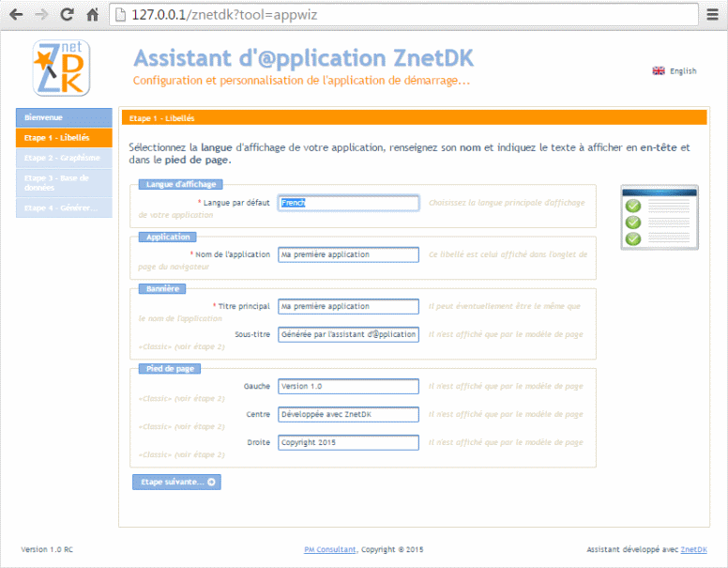Select Etape 4 - Générer in sidebar
The image size is (728, 568).
(x=64, y=207)
